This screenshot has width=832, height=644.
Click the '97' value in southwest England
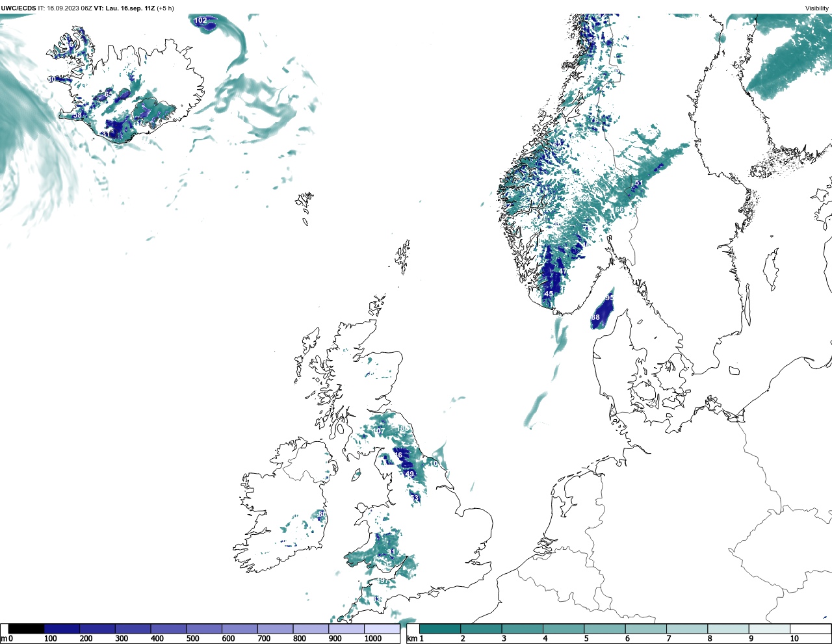coord(382,580)
